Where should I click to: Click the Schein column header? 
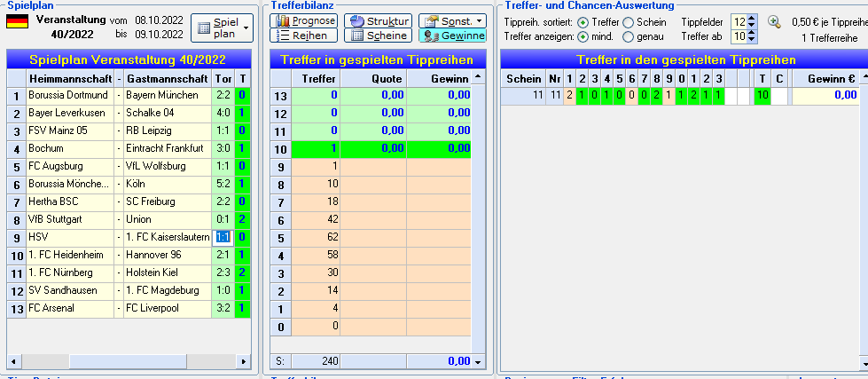coord(524,79)
